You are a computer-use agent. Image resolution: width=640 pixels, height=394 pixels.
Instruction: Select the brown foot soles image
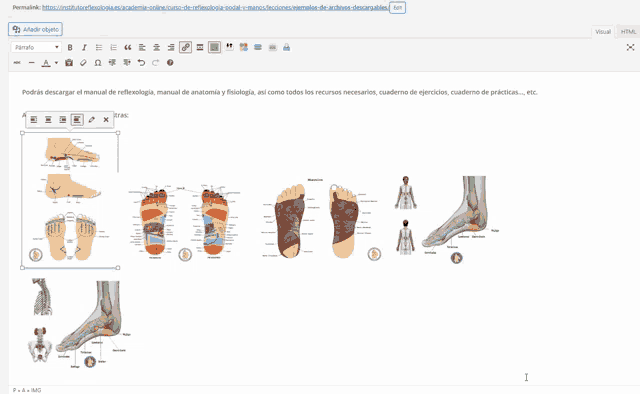pos(322,219)
